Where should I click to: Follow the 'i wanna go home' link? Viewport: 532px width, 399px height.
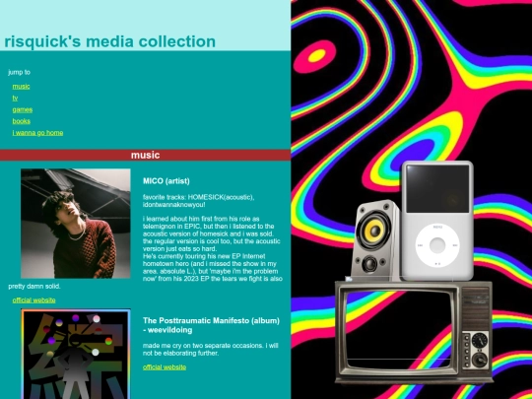(x=37, y=133)
